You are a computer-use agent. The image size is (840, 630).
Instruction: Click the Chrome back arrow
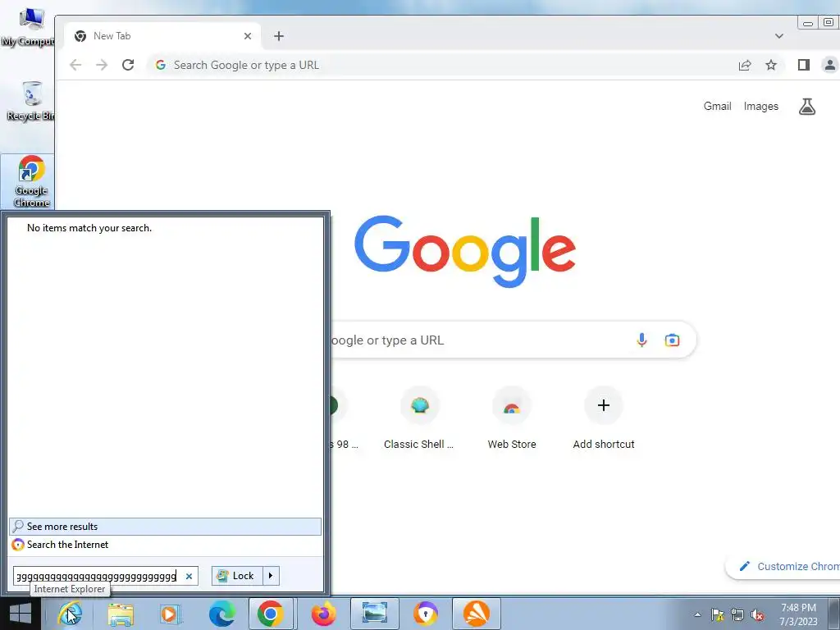75,65
